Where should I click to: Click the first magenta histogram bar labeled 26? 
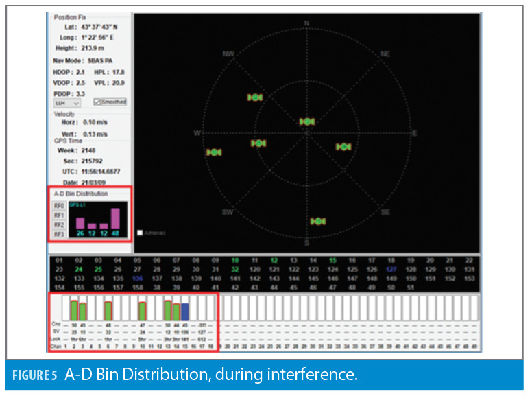click(x=80, y=223)
